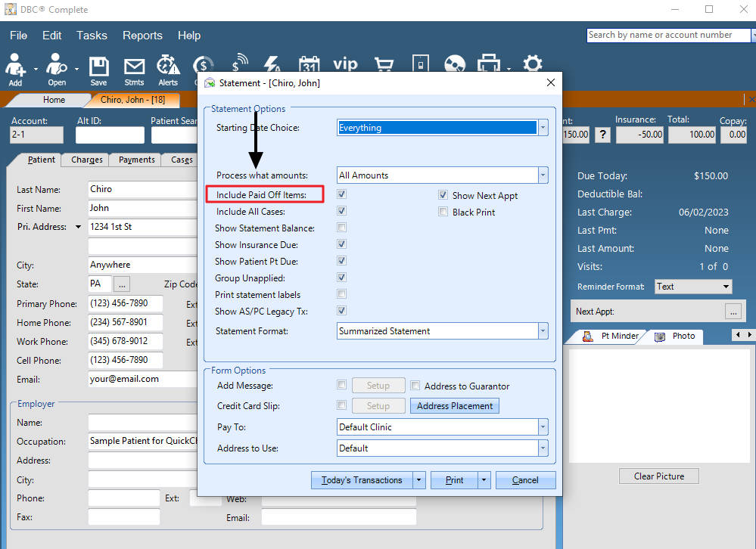Open the Statement Format dropdown
The width and height of the screenshot is (756, 549).
point(543,331)
